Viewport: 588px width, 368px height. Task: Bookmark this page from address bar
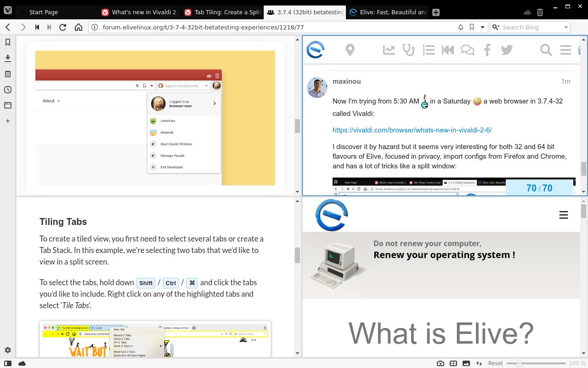coord(472,27)
